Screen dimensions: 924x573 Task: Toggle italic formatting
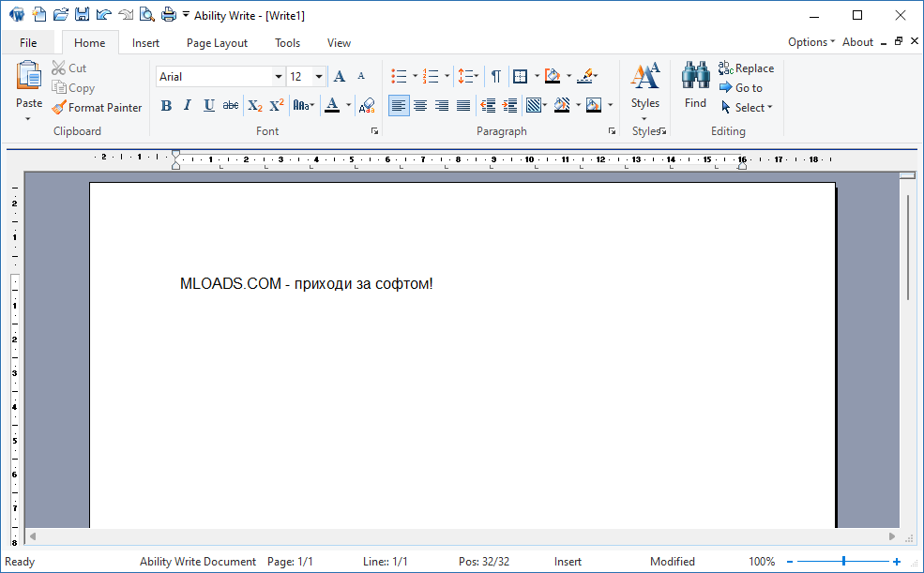[x=188, y=105]
